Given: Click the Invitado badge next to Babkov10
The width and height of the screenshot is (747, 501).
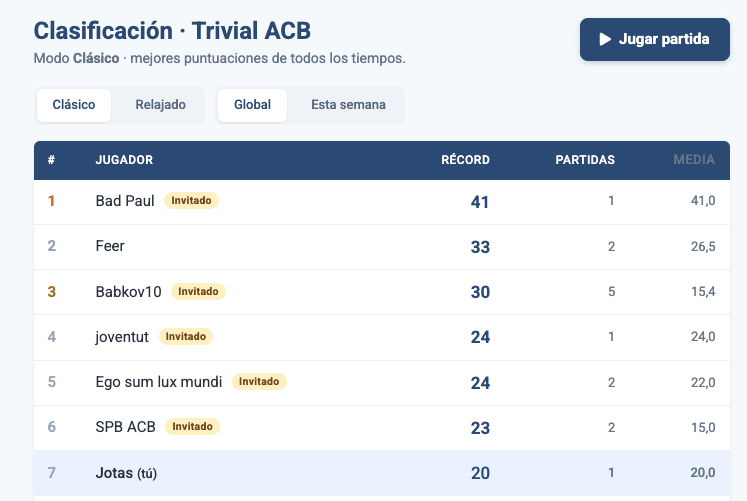Looking at the screenshot, I should tap(198, 291).
